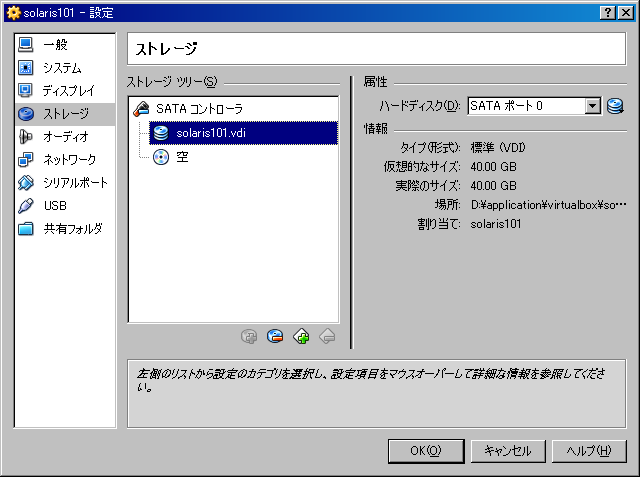Select solaris101.vdi in the storage tree

pos(243,133)
